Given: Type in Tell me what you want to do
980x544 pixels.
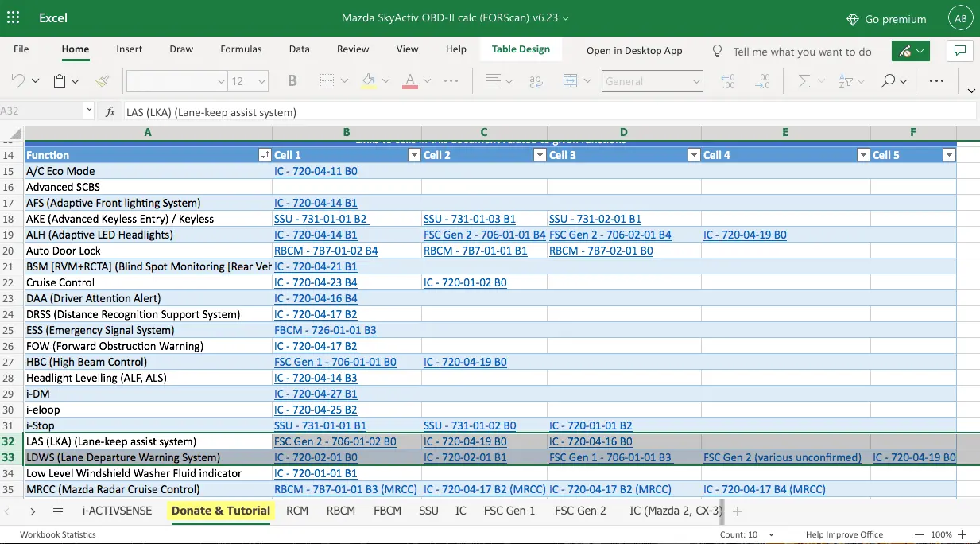Looking at the screenshot, I should click(x=802, y=52).
